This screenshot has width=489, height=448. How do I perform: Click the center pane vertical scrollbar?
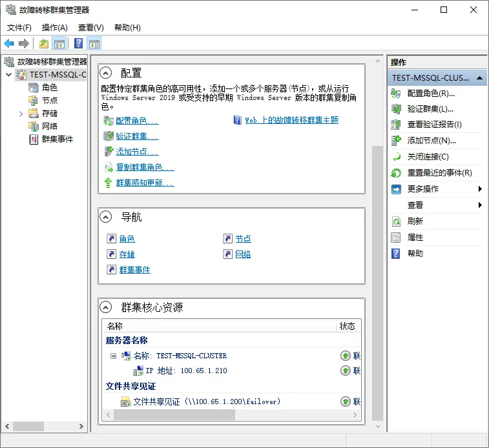pyautogui.click(x=378, y=283)
